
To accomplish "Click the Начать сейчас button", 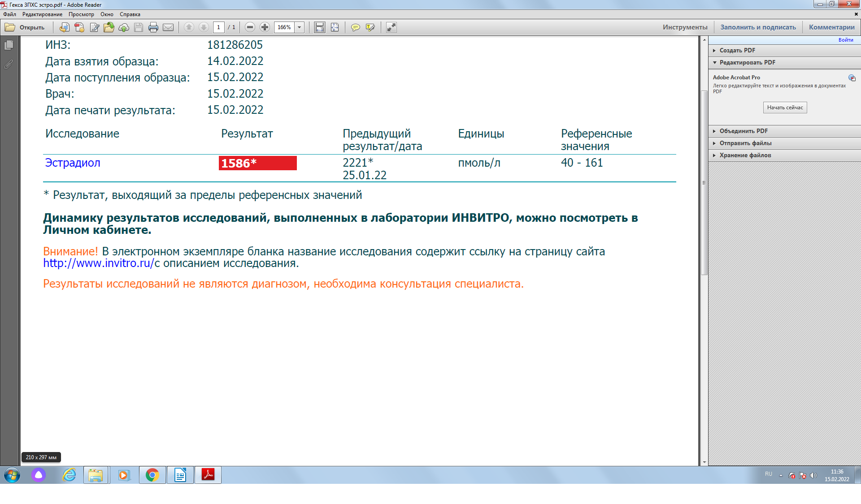I will click(x=785, y=108).
